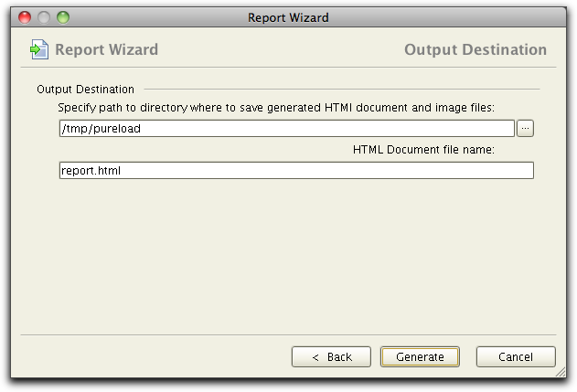Click the 'Report Wizard' header title text

pyautogui.click(x=107, y=49)
